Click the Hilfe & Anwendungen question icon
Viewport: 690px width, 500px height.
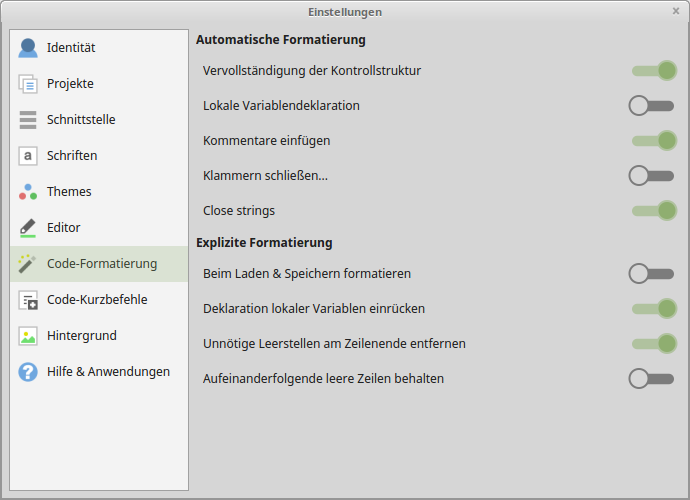[x=28, y=372]
